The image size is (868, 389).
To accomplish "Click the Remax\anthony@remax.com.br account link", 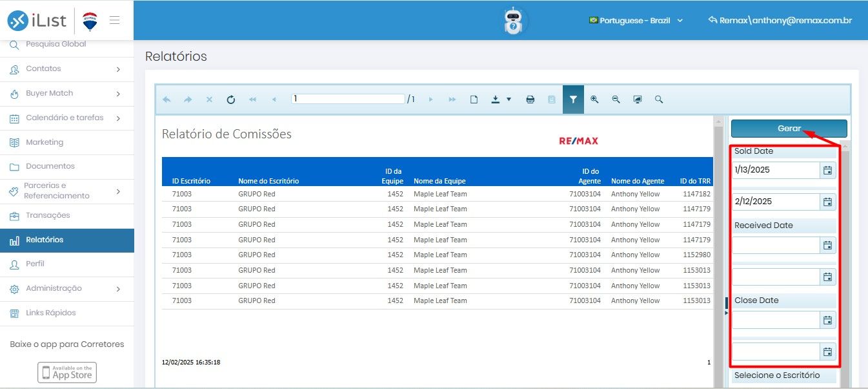I will 780,21.
